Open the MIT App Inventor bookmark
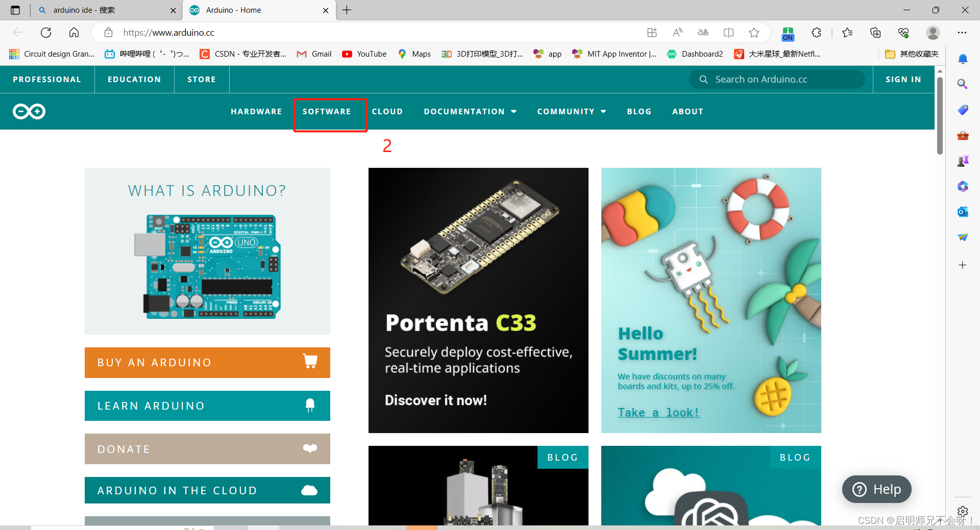 point(614,54)
